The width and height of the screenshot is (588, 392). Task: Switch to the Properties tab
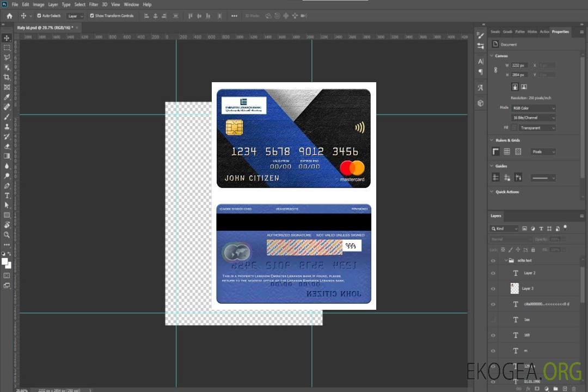tap(560, 32)
